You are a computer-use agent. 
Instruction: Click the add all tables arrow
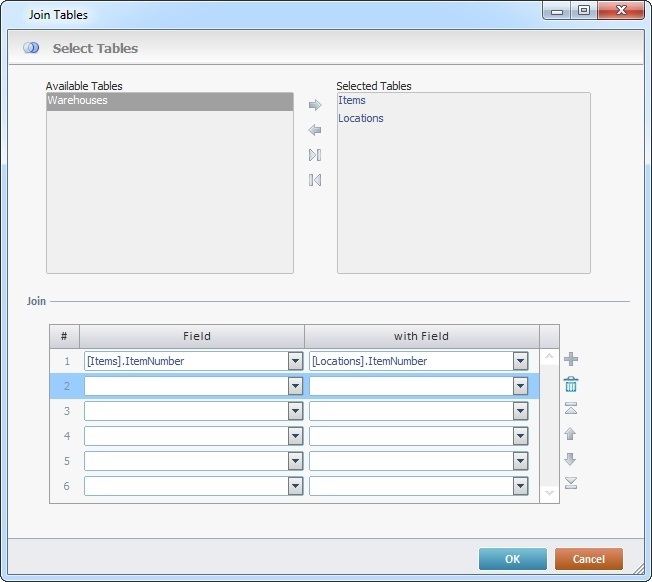click(315, 155)
